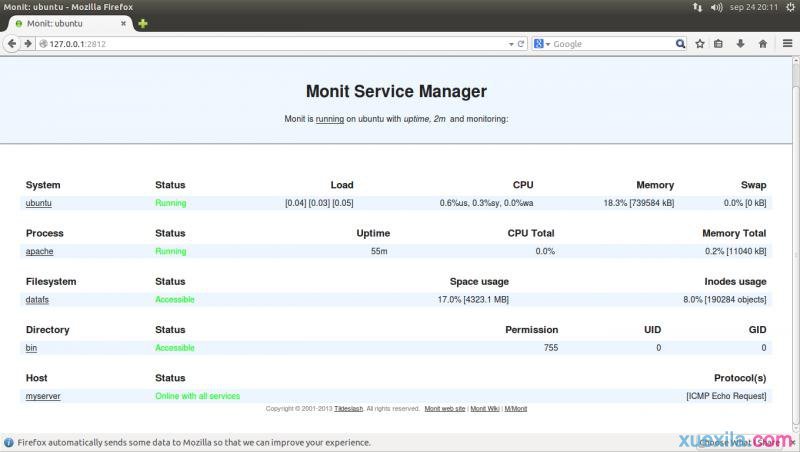
Task: Open the ubuntu system link
Action: coord(38,203)
